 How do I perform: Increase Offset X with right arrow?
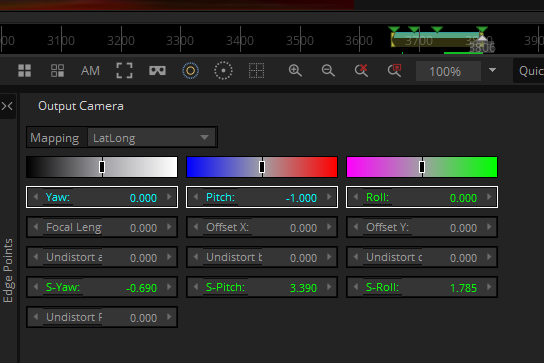(x=329, y=227)
